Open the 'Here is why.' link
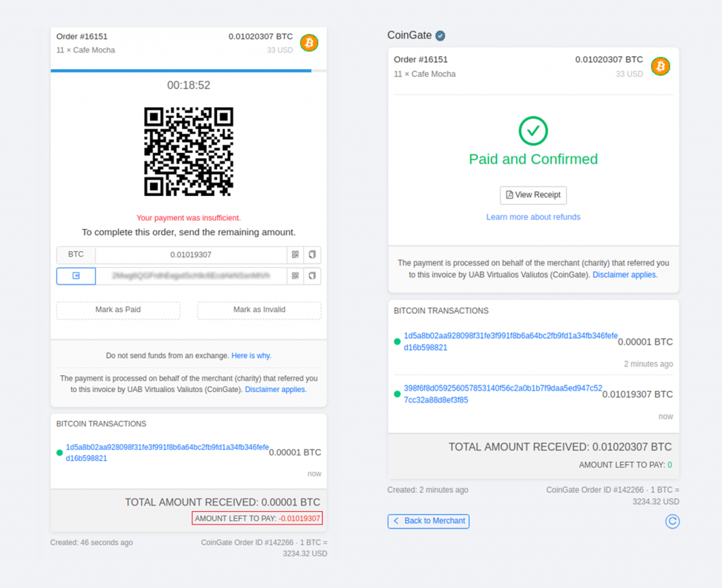Image resolution: width=722 pixels, height=588 pixels. tap(252, 356)
